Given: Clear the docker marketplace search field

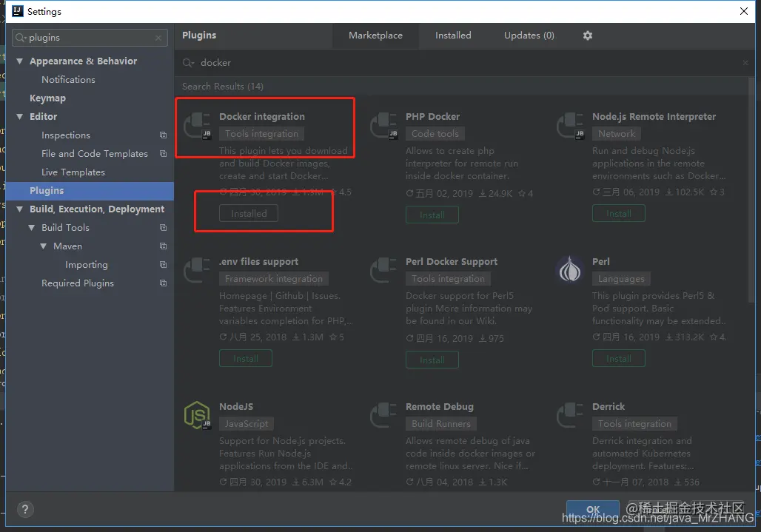Looking at the screenshot, I should point(745,63).
